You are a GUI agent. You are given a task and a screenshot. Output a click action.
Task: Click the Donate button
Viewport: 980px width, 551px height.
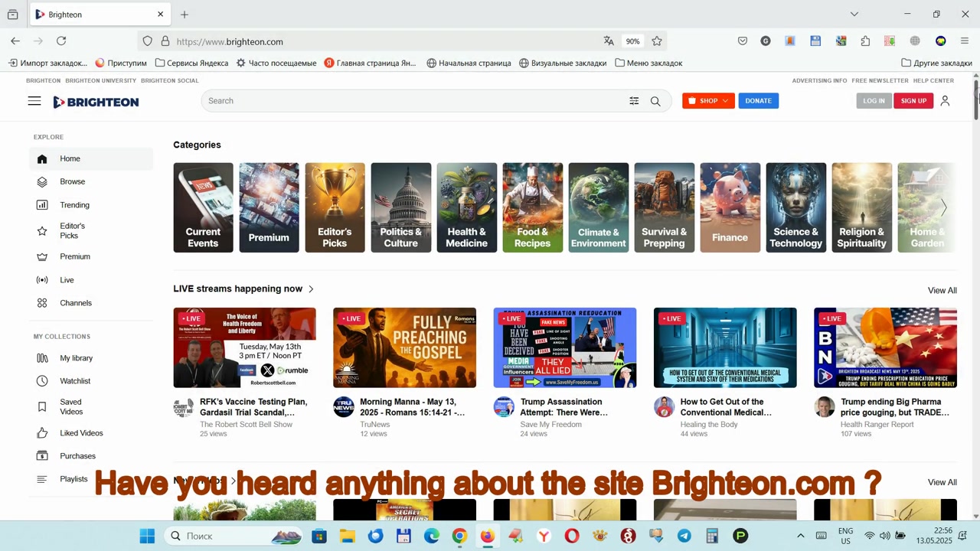click(x=758, y=101)
